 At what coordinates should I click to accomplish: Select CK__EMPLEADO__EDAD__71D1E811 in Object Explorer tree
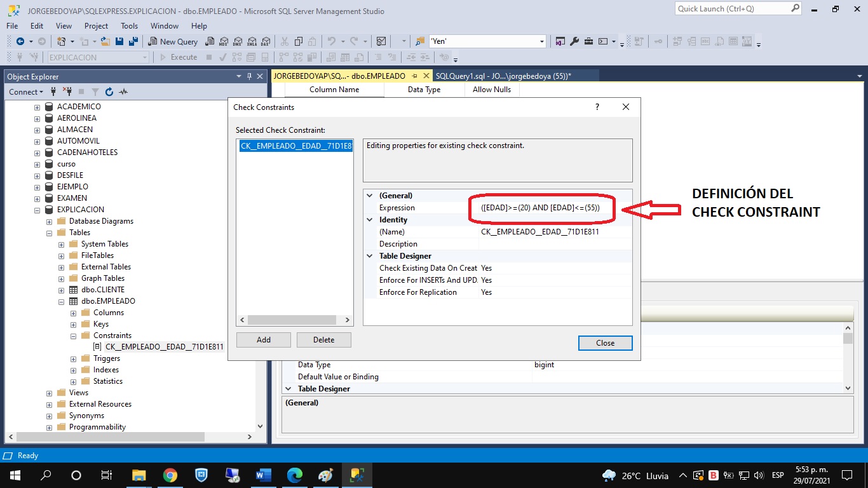164,347
